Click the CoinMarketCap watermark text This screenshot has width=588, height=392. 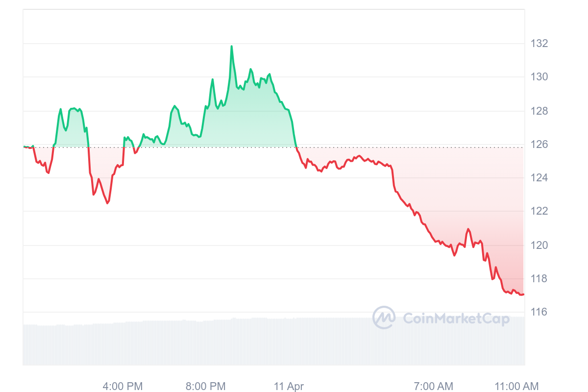pyautogui.click(x=456, y=319)
